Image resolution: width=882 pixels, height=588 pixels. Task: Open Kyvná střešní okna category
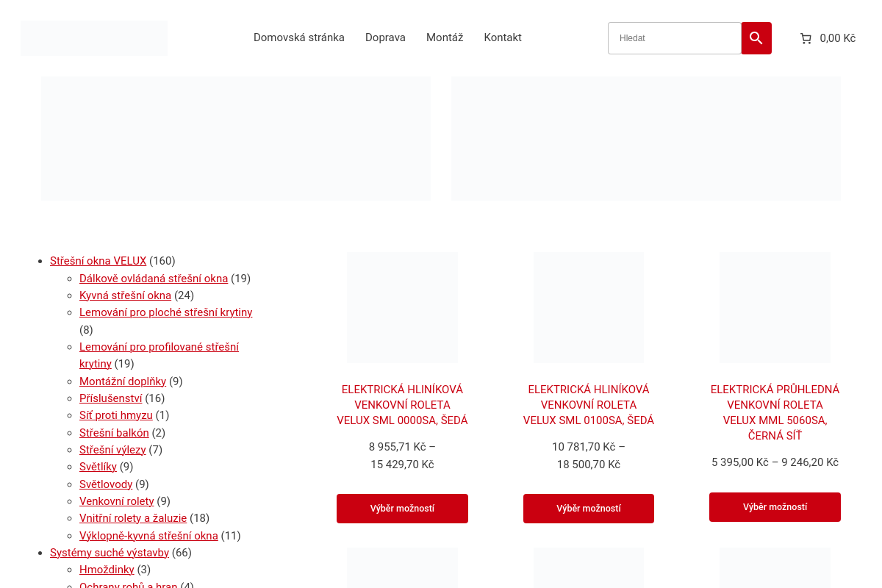[125, 295]
